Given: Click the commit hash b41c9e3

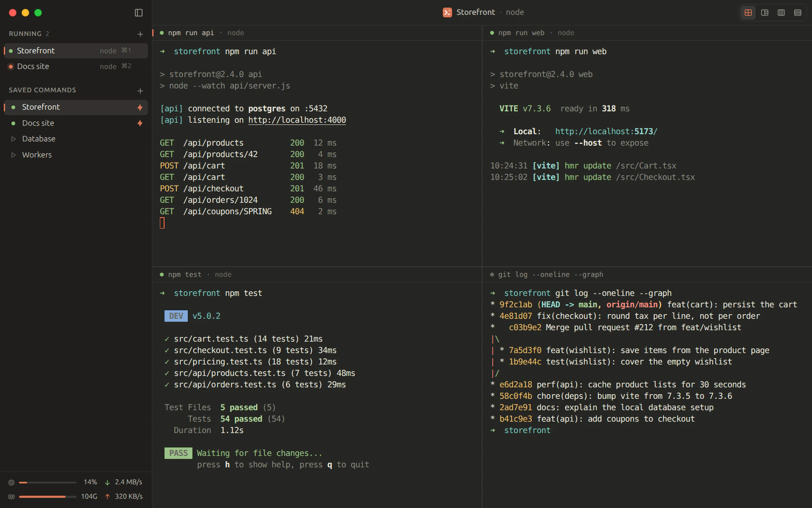Looking at the screenshot, I should point(516,419).
